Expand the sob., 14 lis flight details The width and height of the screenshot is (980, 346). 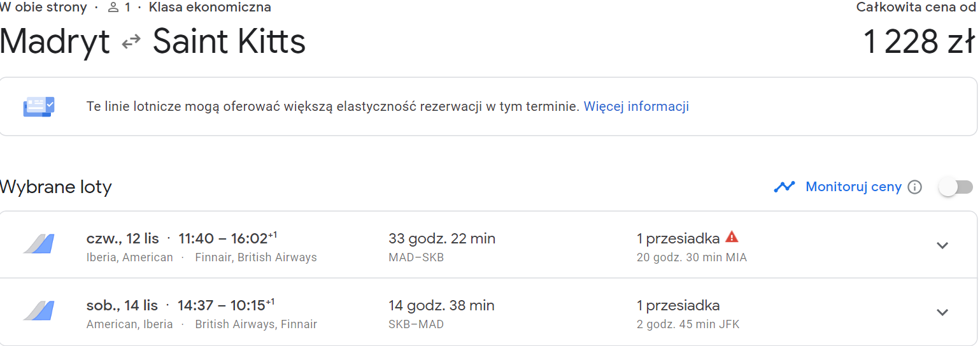point(942,312)
